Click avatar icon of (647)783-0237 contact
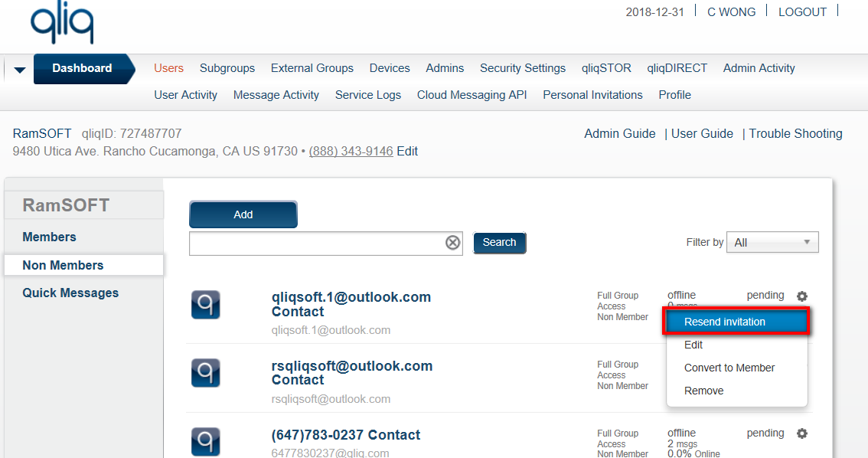Image resolution: width=868 pixels, height=458 pixels. coord(205,441)
